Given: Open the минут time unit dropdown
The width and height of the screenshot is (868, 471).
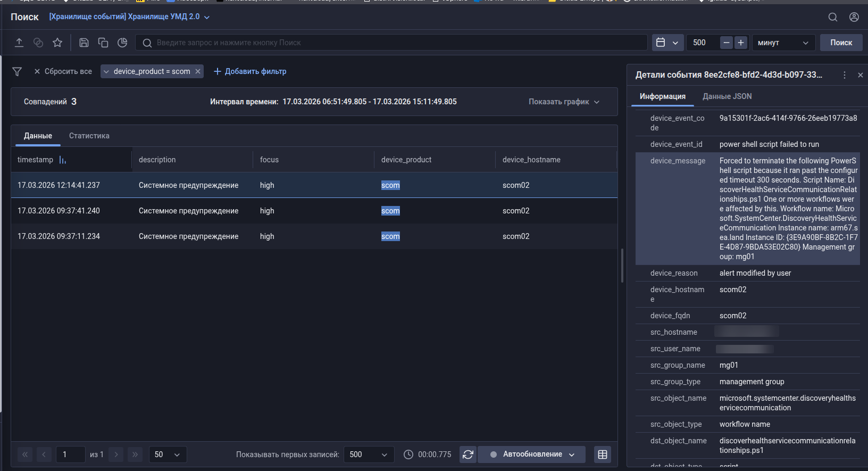Looking at the screenshot, I should click(x=783, y=43).
